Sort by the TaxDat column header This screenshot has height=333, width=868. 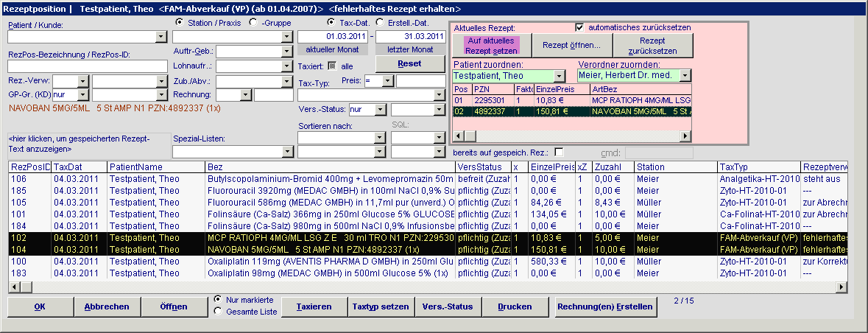[80, 166]
